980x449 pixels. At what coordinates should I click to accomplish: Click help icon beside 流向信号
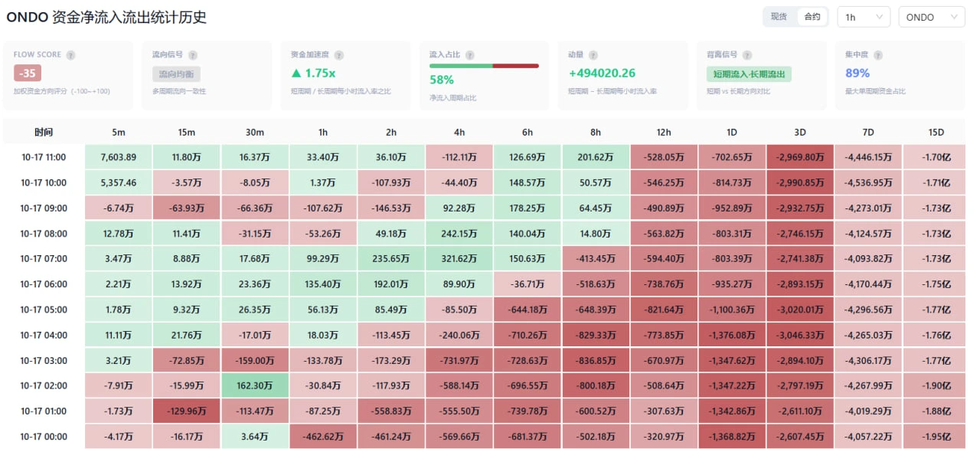(193, 55)
